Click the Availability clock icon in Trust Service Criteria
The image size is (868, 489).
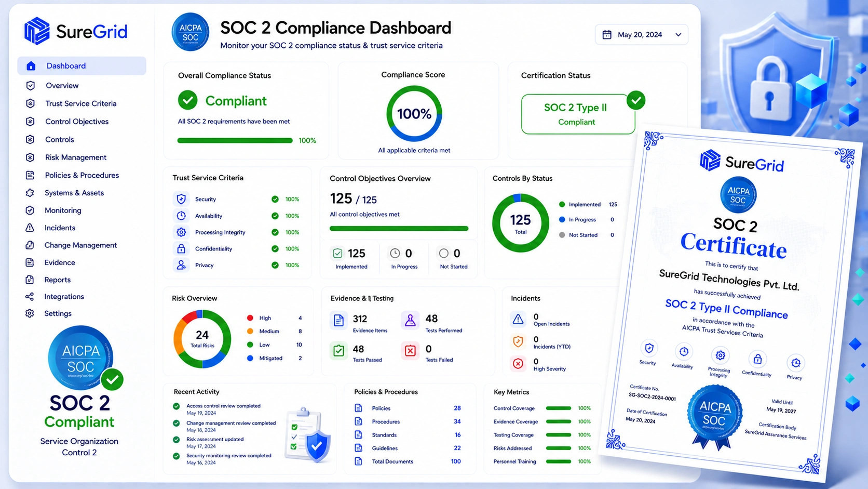[181, 216]
